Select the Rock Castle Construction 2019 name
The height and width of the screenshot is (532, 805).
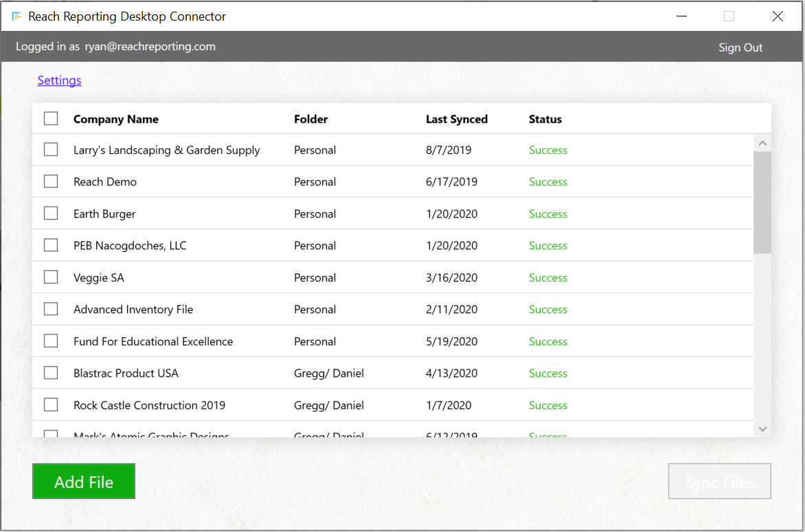pos(150,405)
